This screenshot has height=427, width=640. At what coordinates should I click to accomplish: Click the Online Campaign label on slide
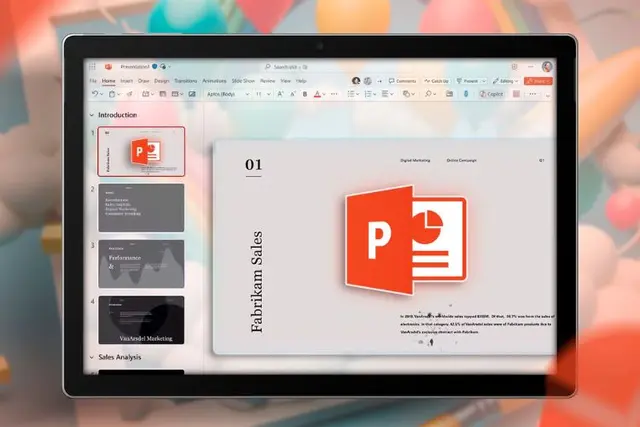tap(462, 160)
